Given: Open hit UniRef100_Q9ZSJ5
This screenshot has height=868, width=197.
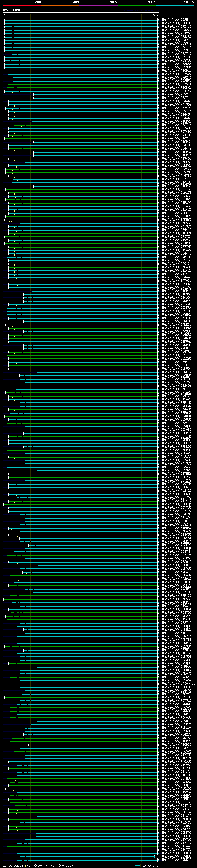Looking at the screenshot, I should pos(176,26).
